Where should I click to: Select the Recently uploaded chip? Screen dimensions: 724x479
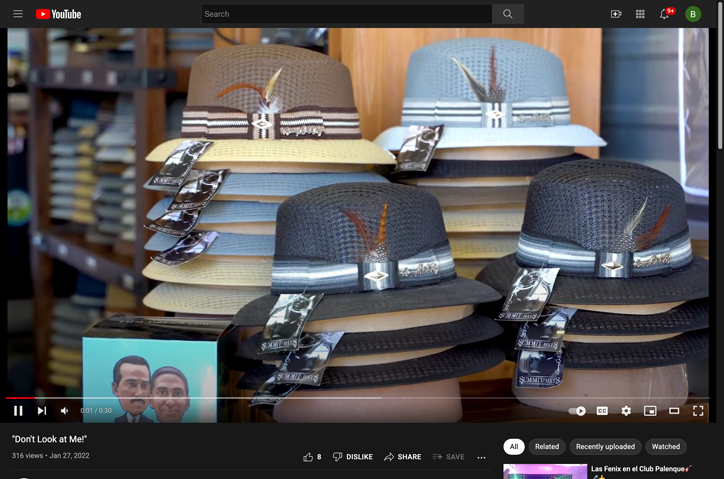[x=605, y=447]
